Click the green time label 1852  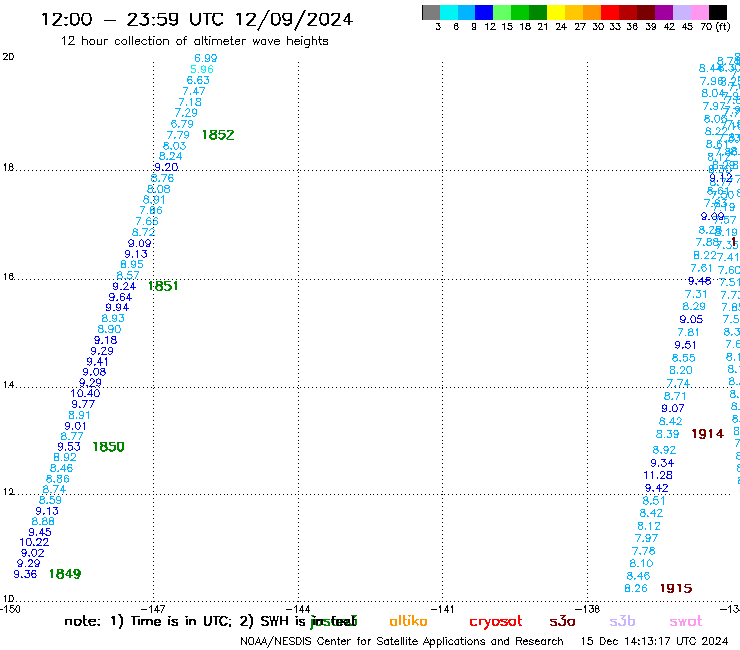click(218, 135)
